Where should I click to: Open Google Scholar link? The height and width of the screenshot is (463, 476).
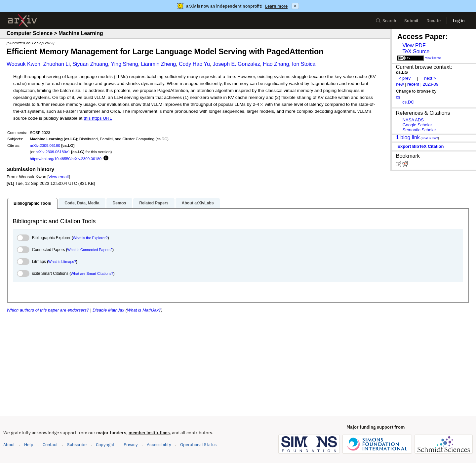point(417,125)
